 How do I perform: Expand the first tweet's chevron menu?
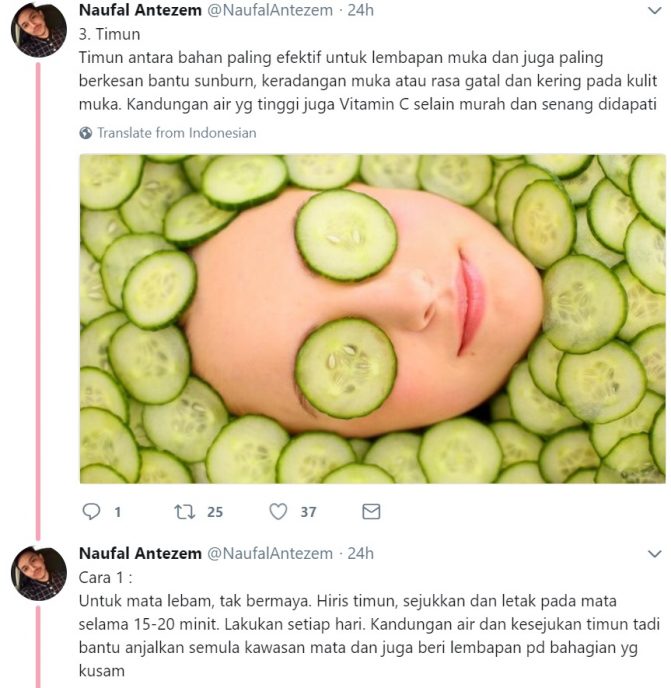654,11
